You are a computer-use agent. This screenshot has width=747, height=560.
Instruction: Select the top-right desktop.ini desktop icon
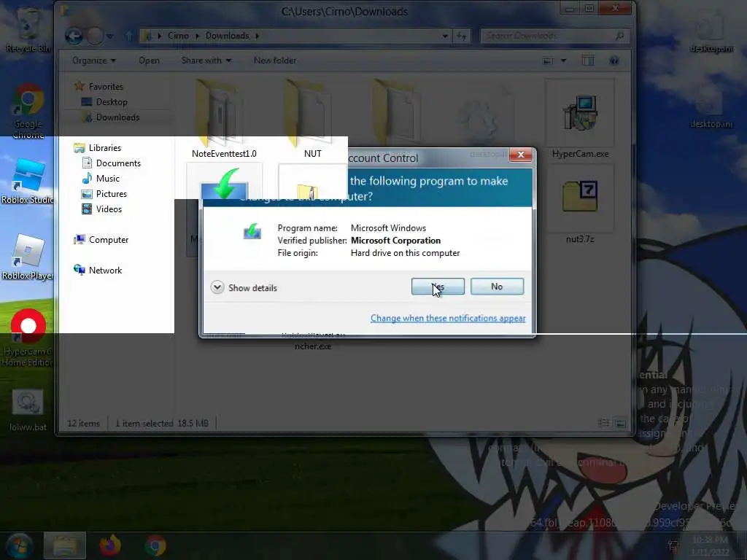(x=711, y=31)
